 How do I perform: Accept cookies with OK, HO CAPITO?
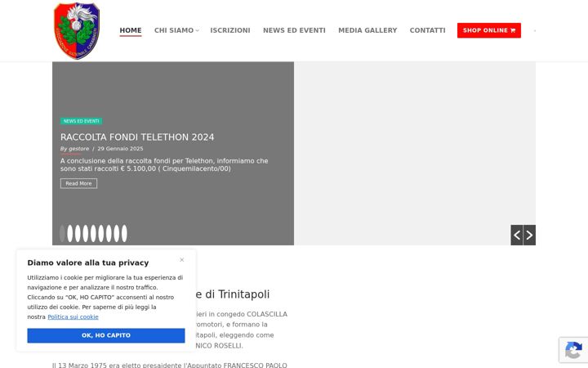106,335
